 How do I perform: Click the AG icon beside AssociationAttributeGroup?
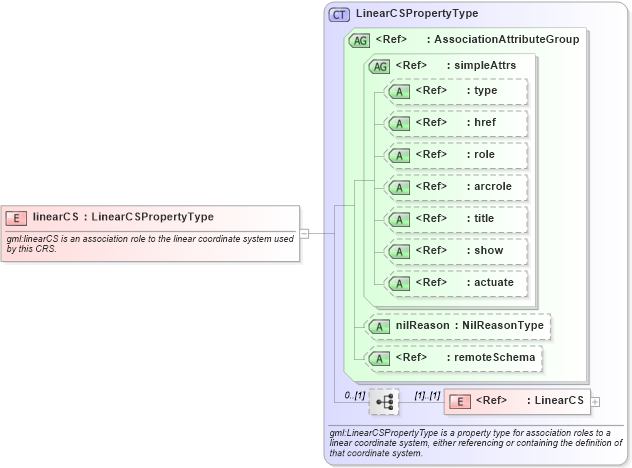pos(359,41)
